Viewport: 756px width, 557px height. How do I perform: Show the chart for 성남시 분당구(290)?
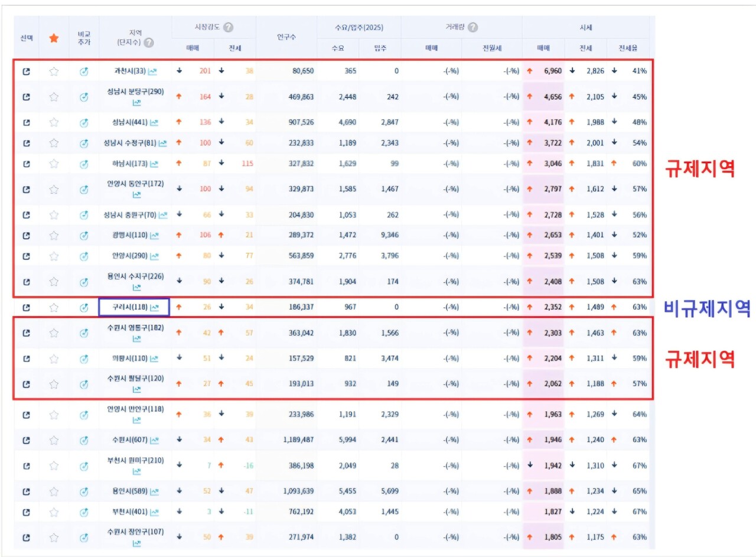click(137, 103)
